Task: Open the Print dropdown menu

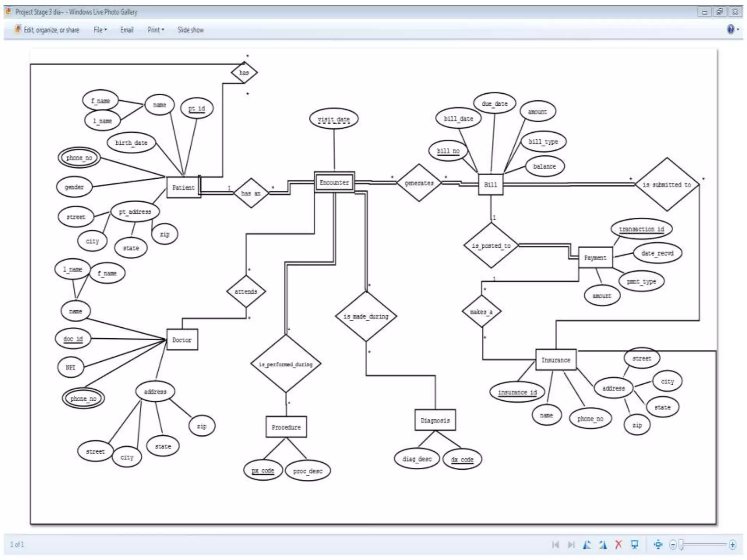Action: [156, 30]
